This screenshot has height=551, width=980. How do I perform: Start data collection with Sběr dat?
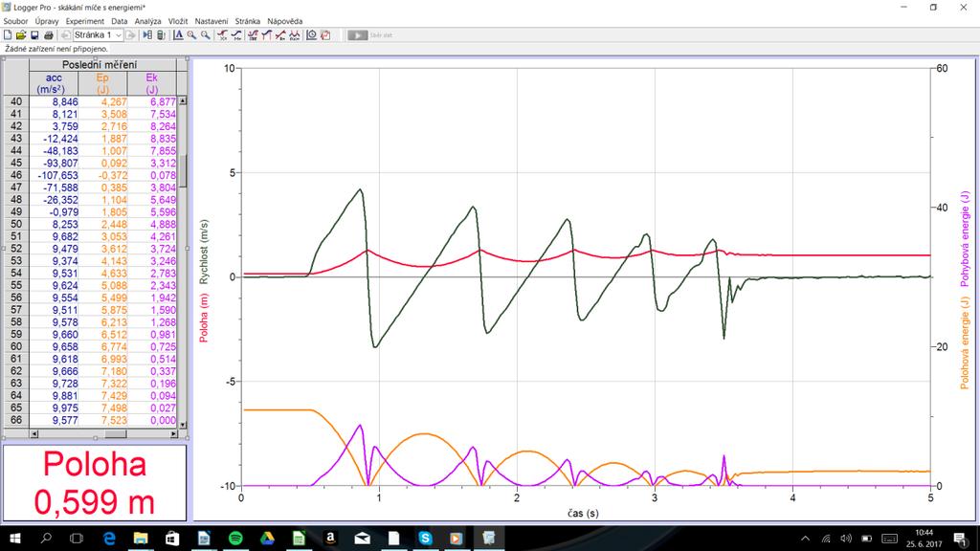pos(370,35)
